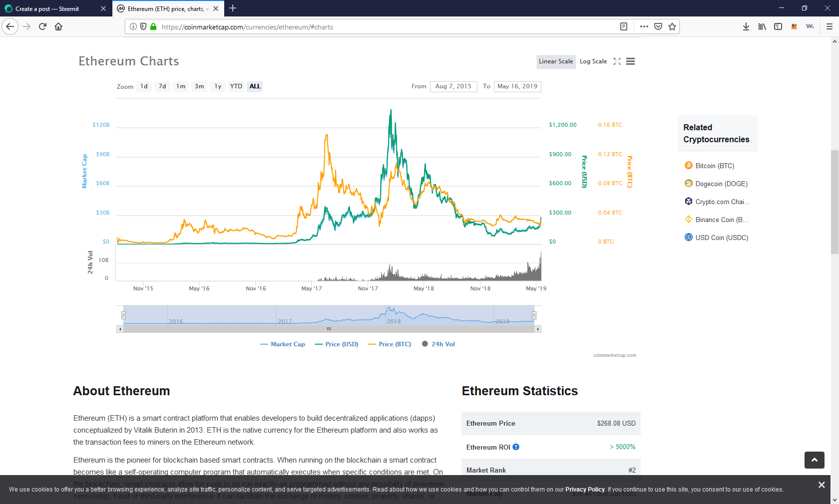Click the Binance Coin icon

coord(689,220)
